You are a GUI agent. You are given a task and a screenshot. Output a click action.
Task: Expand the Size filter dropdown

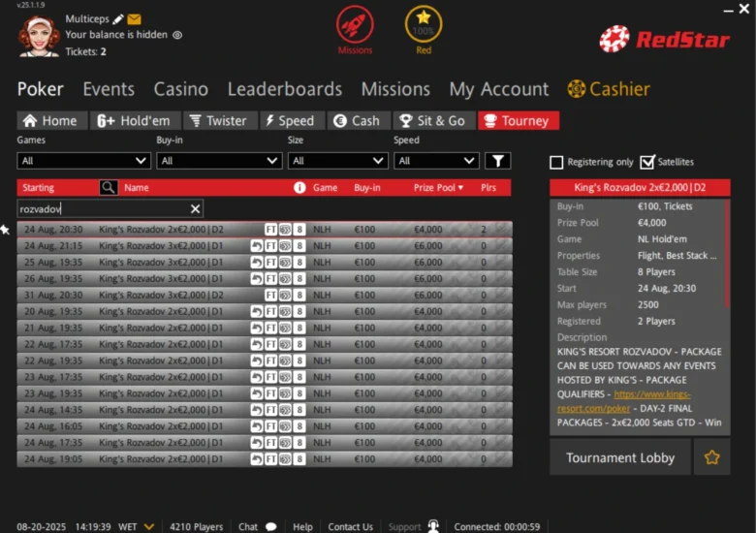click(338, 161)
